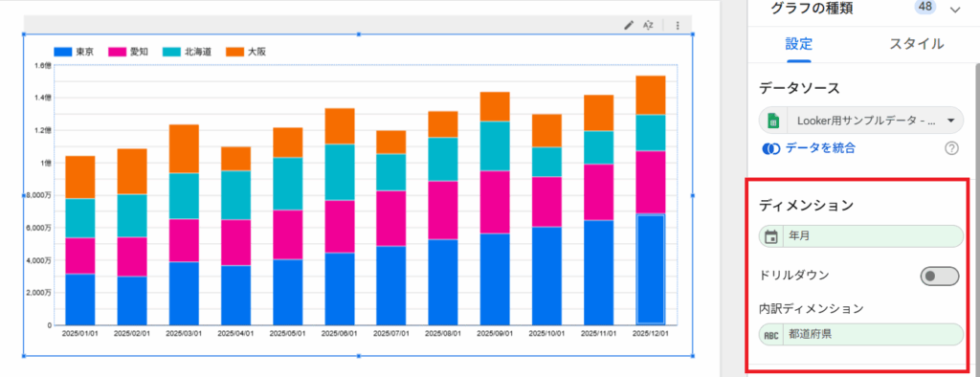Click the ABC type icon on 都道府県
The image size is (980, 377).
click(772, 335)
